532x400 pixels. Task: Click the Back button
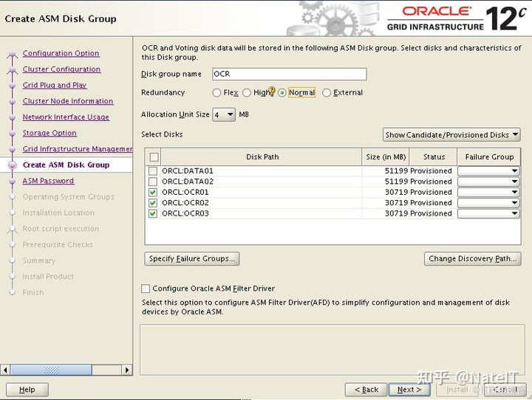click(366, 390)
